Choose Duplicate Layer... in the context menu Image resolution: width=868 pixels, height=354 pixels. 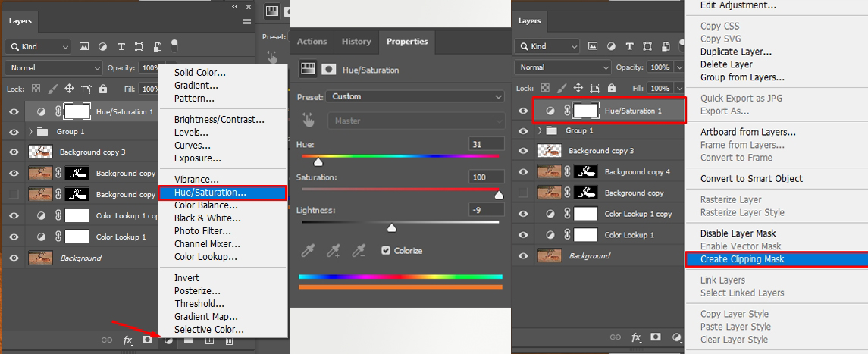[735, 52]
